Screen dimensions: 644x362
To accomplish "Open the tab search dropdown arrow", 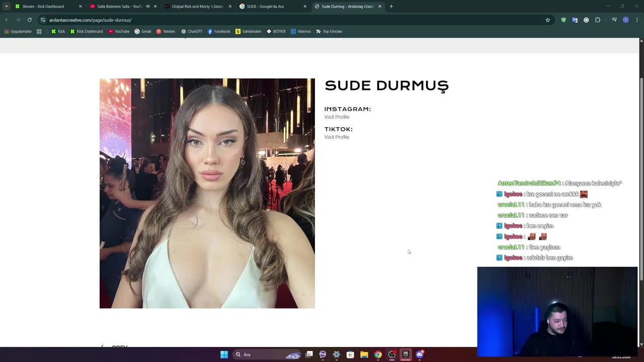I will [x=6, y=7].
